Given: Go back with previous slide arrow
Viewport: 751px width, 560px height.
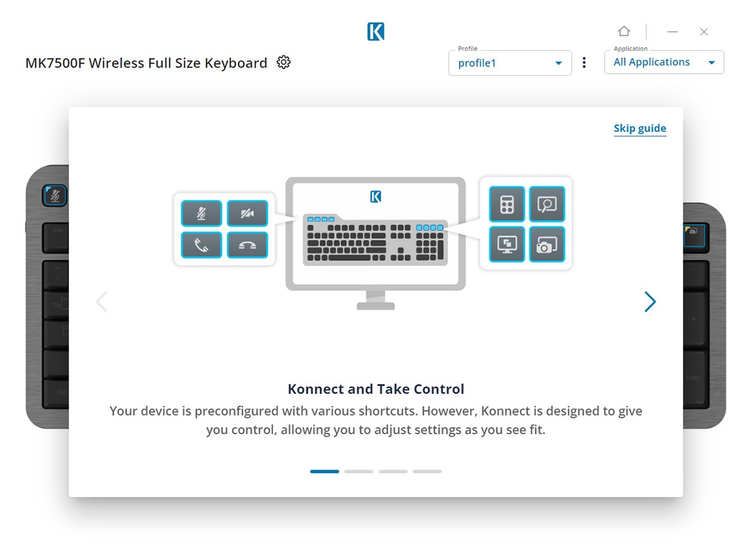Looking at the screenshot, I should pyautogui.click(x=102, y=302).
